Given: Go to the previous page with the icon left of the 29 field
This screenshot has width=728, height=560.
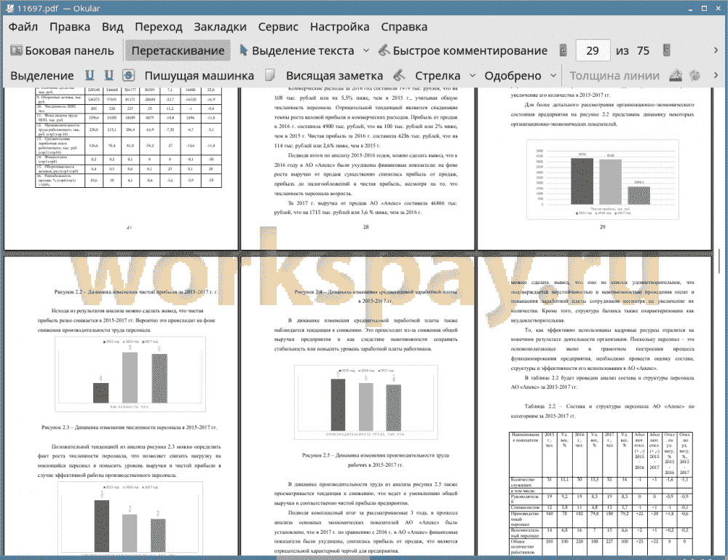Looking at the screenshot, I should [x=563, y=51].
